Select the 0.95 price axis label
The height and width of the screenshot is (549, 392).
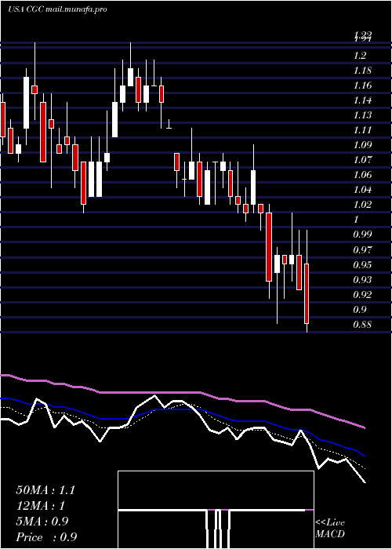362,265
